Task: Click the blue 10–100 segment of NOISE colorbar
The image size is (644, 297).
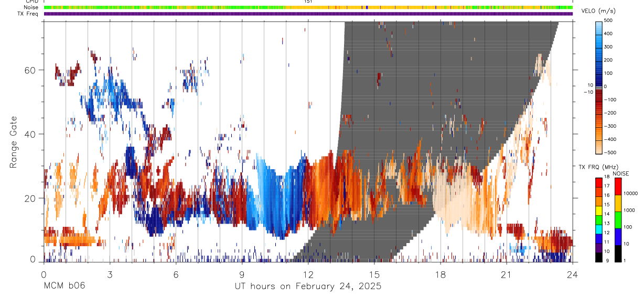Action: tap(617, 236)
